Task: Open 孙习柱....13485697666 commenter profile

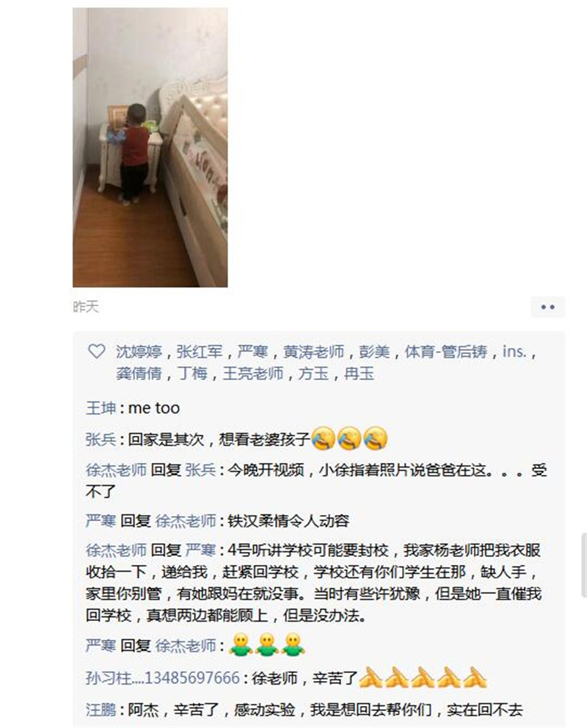Action: 163,678
